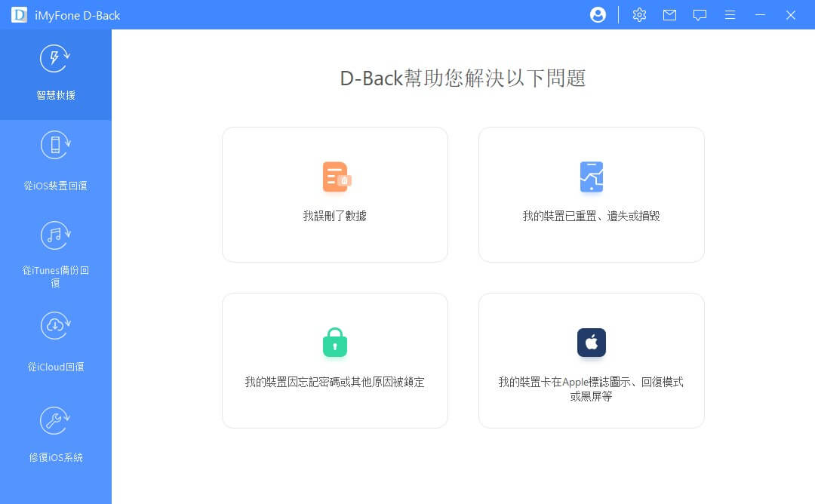Select the 從iCloud回復 cloud download icon
The height and width of the screenshot is (504, 815).
point(55,326)
